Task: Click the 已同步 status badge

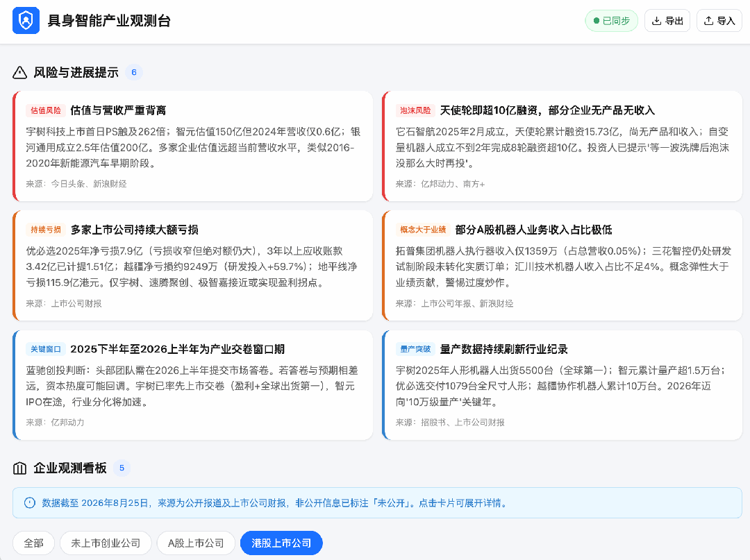Action: (x=611, y=21)
